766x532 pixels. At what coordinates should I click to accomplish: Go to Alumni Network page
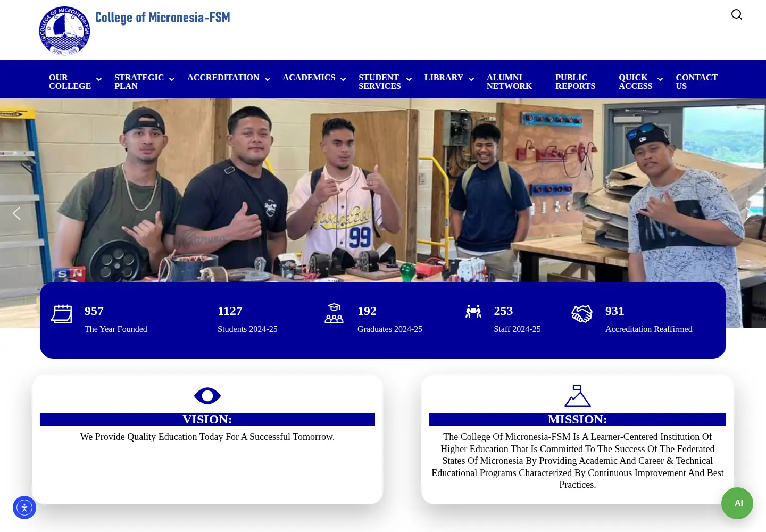[509, 82]
